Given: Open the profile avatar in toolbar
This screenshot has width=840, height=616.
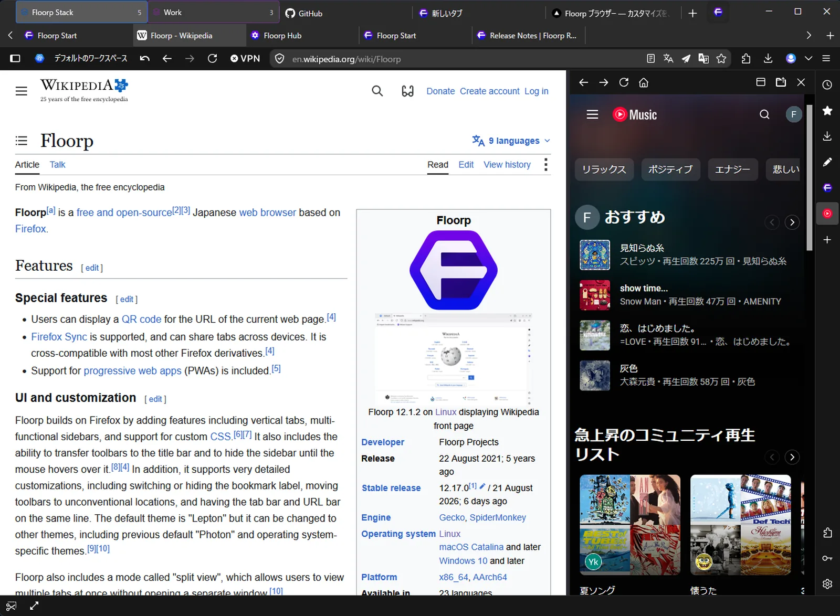Looking at the screenshot, I should point(791,59).
